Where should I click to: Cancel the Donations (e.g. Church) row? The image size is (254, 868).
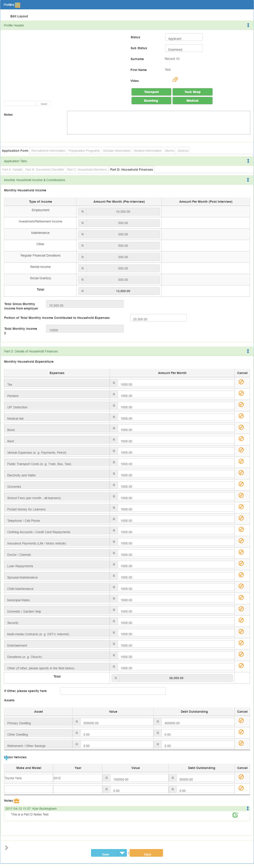241,654
